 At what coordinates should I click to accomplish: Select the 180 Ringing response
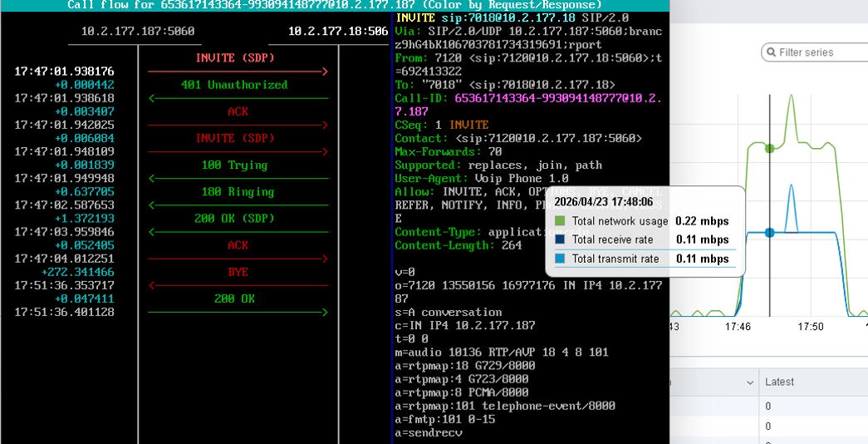pos(238,192)
